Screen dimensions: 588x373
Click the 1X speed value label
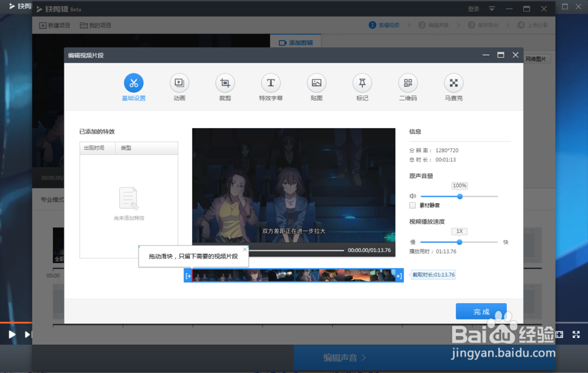[459, 231]
